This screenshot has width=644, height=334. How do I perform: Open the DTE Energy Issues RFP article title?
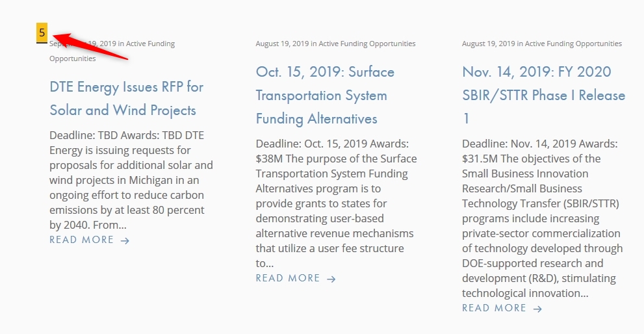click(127, 99)
